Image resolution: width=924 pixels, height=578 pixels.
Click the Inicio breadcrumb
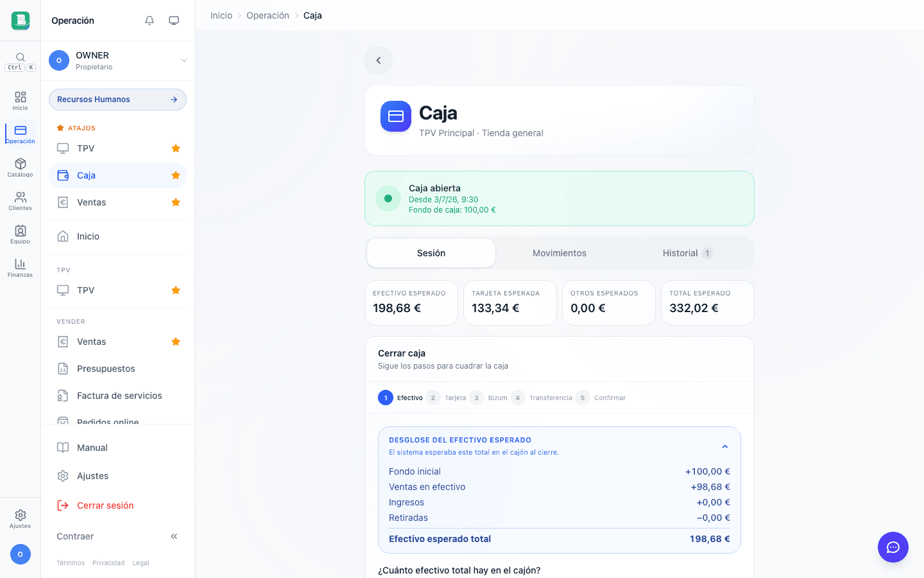click(x=221, y=15)
